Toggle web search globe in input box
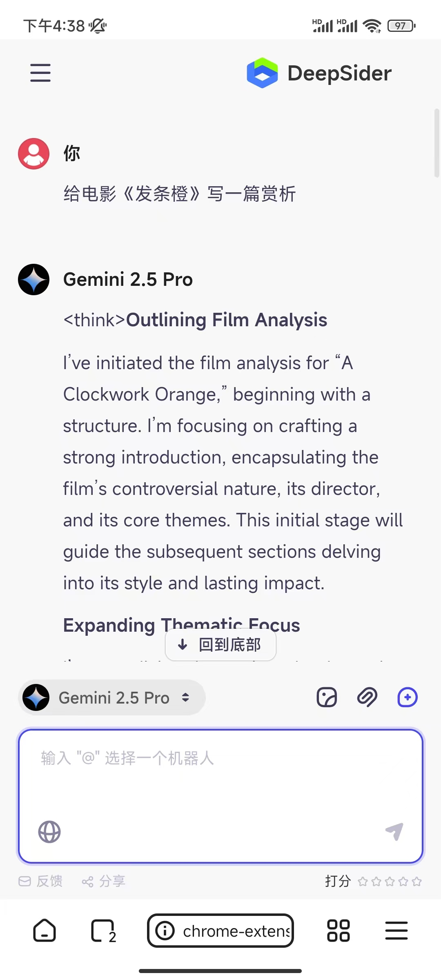The width and height of the screenshot is (441, 980). click(x=49, y=832)
